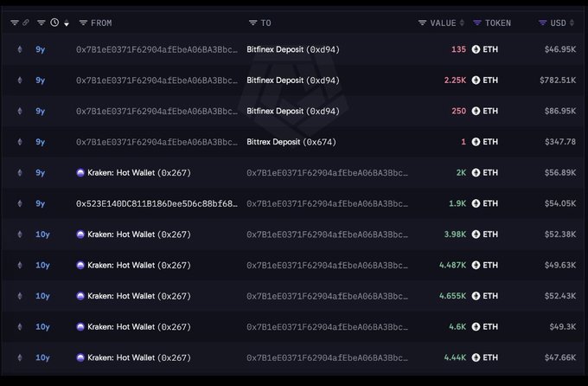Open the filter icon beside the link column
Image resolution: width=588 pixels, height=386 pixels.
tap(15, 23)
